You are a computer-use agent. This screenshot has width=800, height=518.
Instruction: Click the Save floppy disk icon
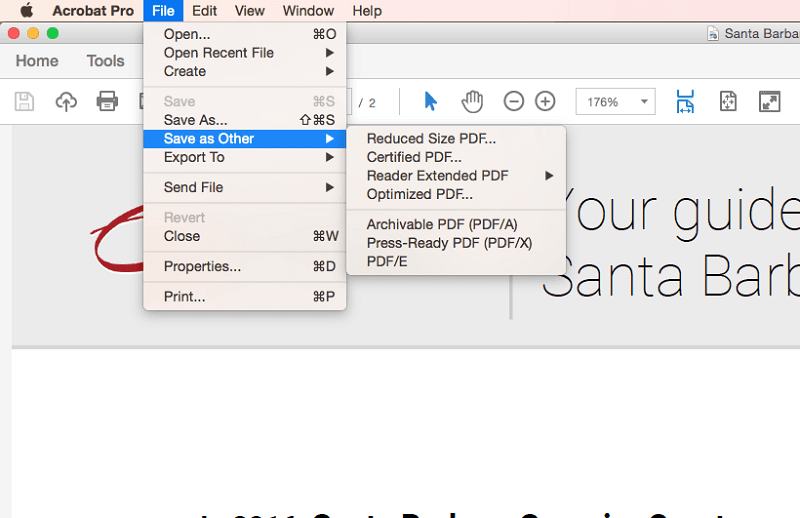(24, 101)
